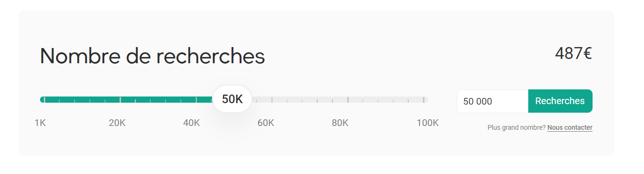Click the 1K label under the slider

(x=40, y=123)
